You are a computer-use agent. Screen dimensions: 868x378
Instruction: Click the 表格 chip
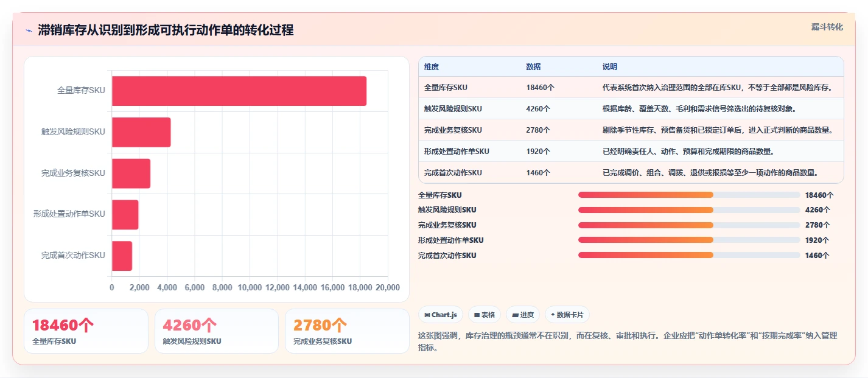click(x=485, y=315)
